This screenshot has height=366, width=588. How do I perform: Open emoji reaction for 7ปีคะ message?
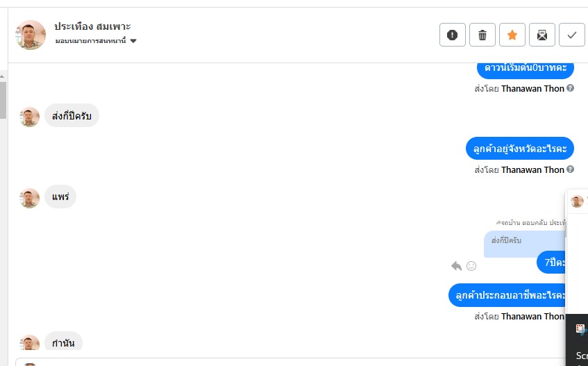click(x=471, y=266)
